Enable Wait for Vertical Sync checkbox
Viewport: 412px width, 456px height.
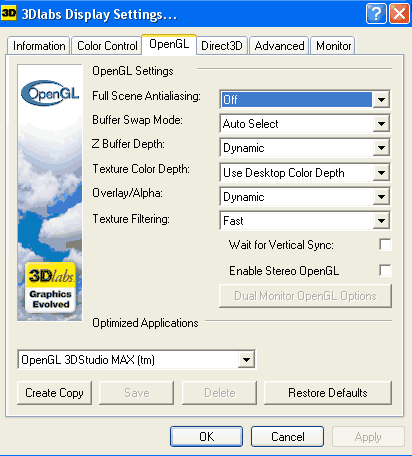[385, 245]
